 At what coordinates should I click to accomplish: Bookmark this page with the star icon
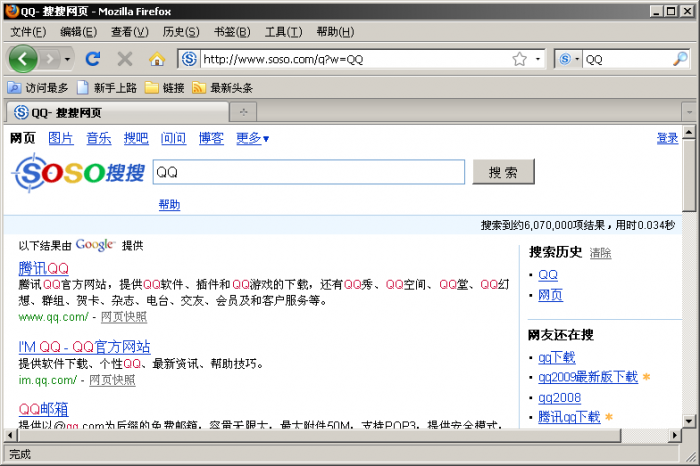click(x=519, y=59)
